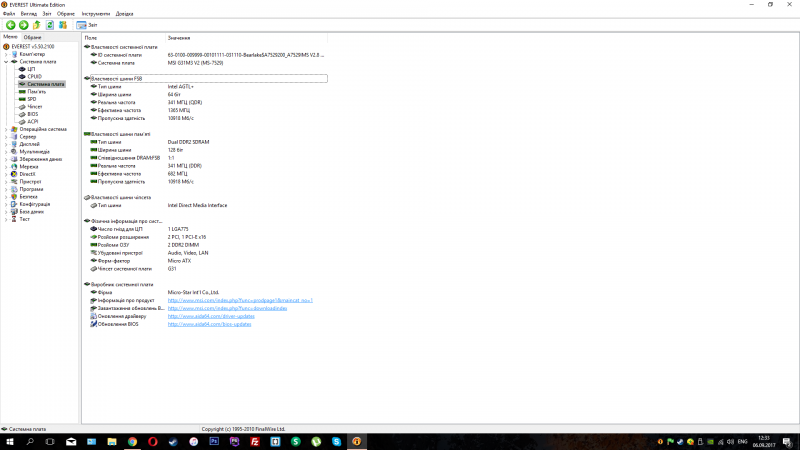Open the Довідка menu

(x=124, y=14)
